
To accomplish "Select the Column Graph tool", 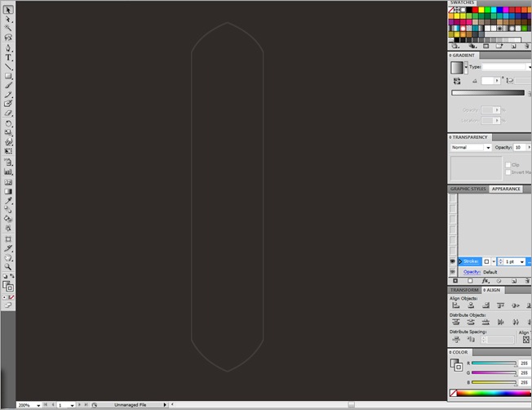I will (8, 172).
